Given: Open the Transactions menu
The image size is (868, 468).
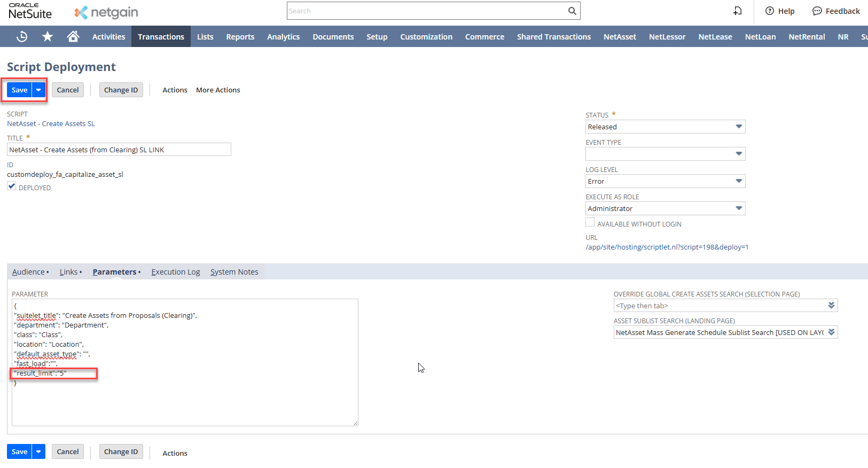Looking at the screenshot, I should tap(161, 36).
